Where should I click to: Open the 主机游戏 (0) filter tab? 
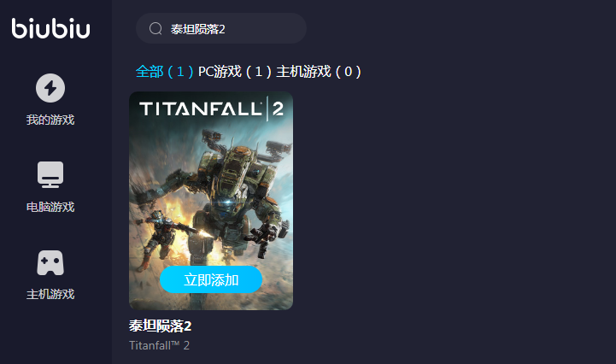(x=318, y=72)
